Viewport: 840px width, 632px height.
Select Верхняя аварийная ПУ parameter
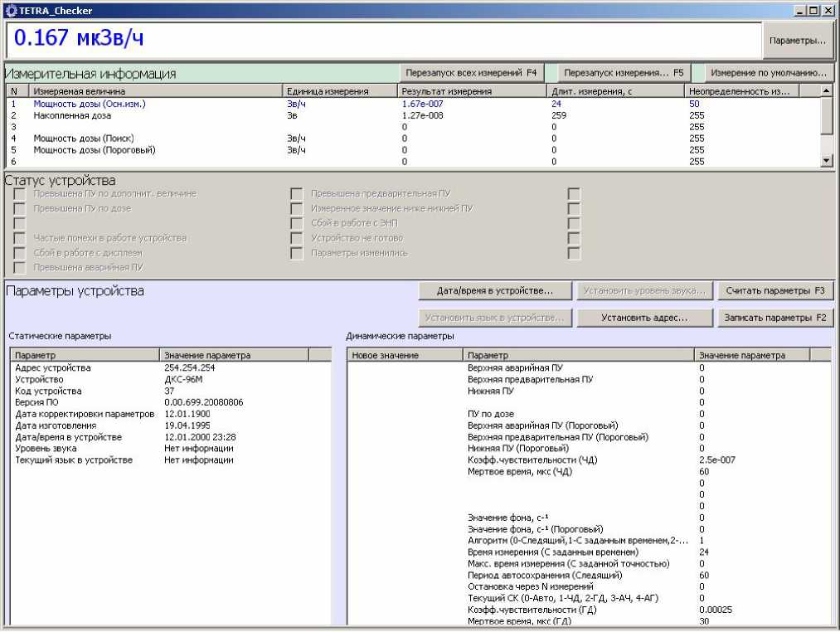coord(588,367)
